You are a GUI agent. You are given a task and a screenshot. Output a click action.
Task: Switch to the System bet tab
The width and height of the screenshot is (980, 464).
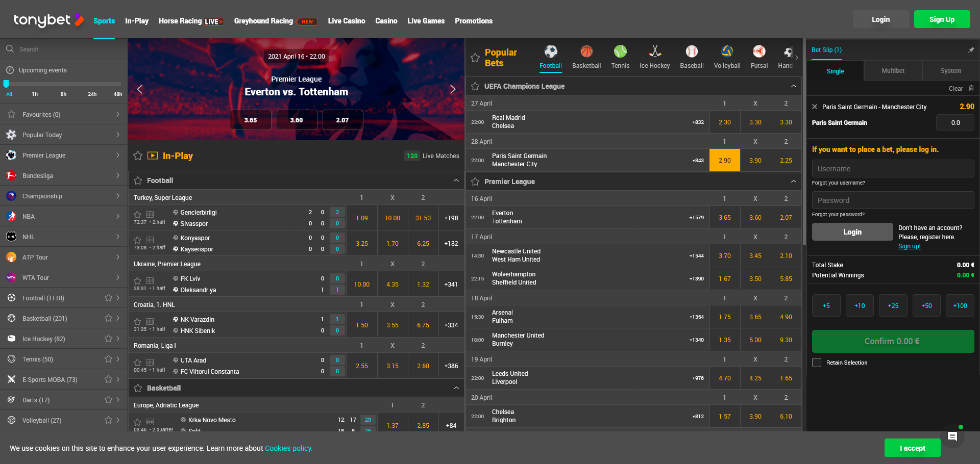[950, 71]
